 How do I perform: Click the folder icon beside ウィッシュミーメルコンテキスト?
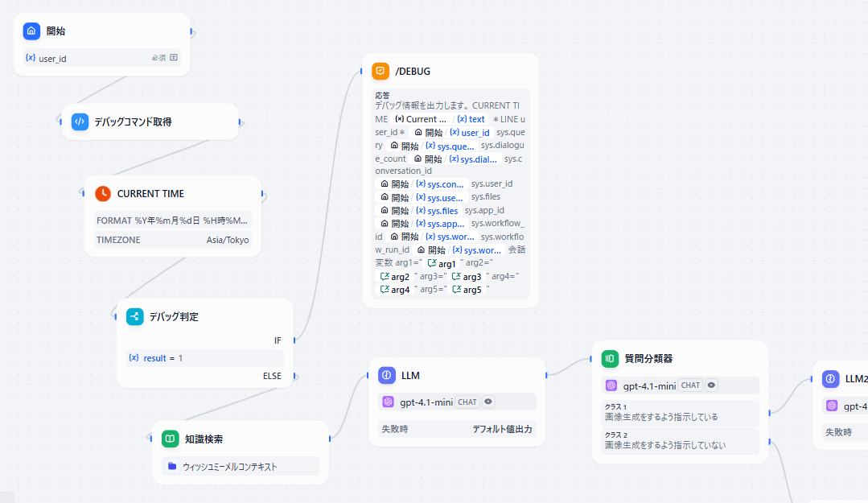coord(172,467)
